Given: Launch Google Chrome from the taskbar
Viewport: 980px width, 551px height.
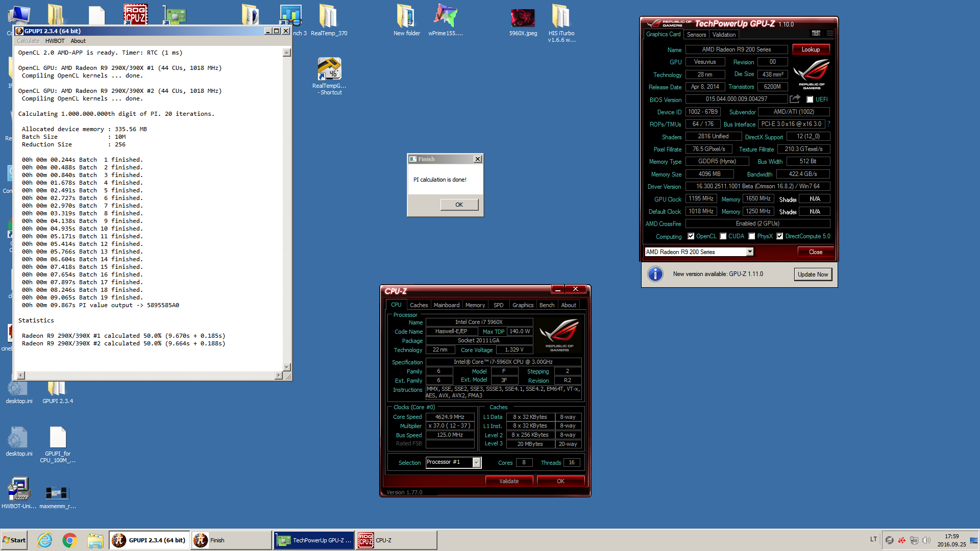Looking at the screenshot, I should coord(70,540).
